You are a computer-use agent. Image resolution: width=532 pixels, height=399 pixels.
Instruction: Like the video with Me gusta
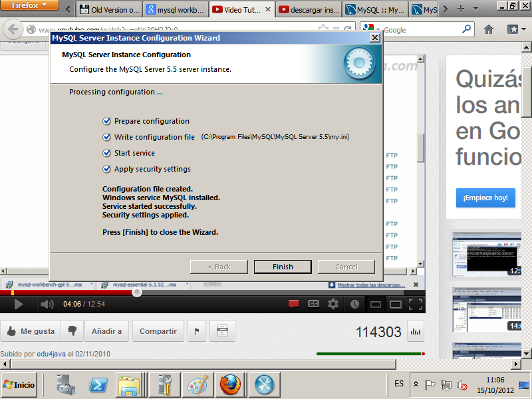click(x=31, y=331)
